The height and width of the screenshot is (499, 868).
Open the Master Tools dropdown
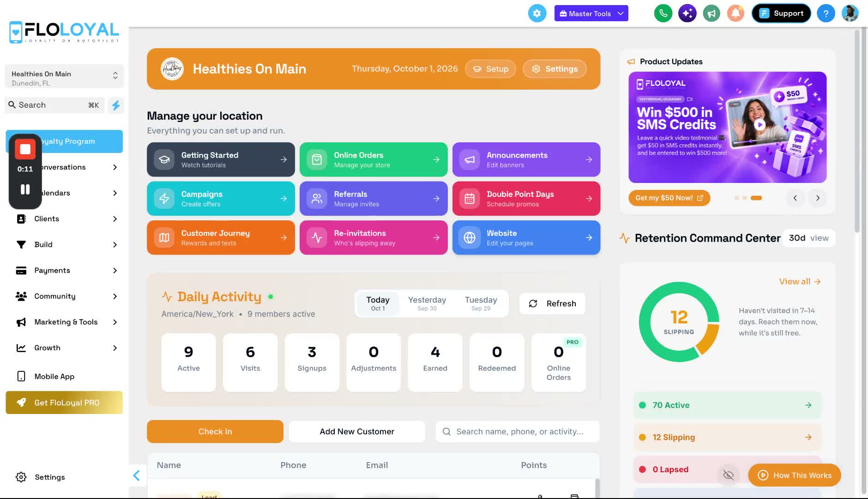point(591,13)
